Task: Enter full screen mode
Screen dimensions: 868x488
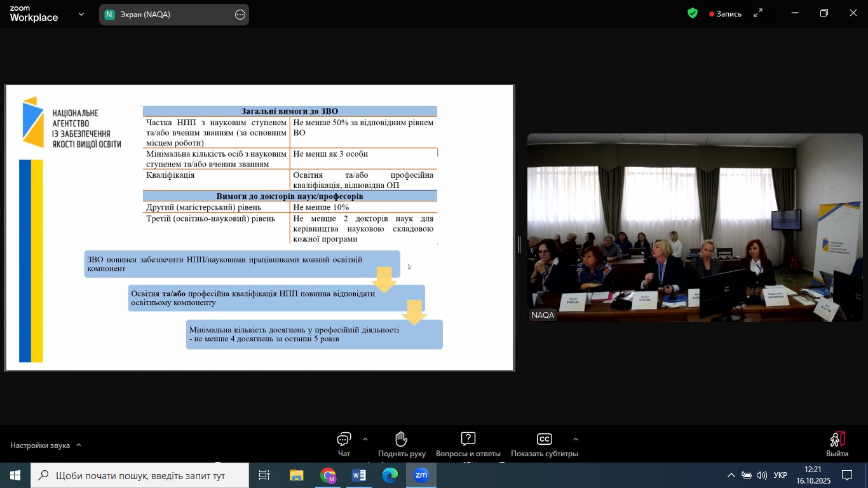Action: point(758,13)
